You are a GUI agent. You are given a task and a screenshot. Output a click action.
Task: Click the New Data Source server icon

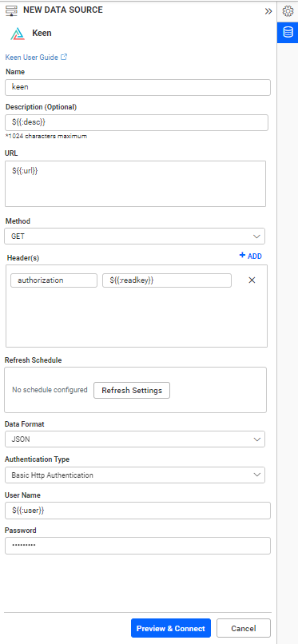point(11,10)
